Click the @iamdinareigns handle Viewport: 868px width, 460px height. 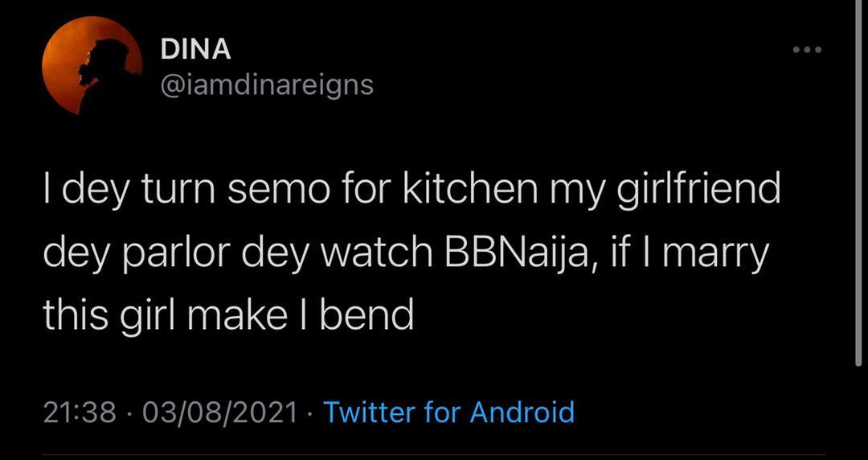coord(267,84)
